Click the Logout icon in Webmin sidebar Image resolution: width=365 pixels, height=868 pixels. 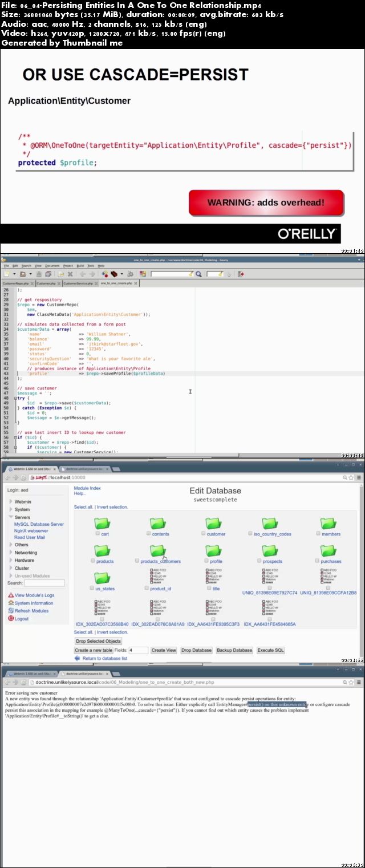11,619
